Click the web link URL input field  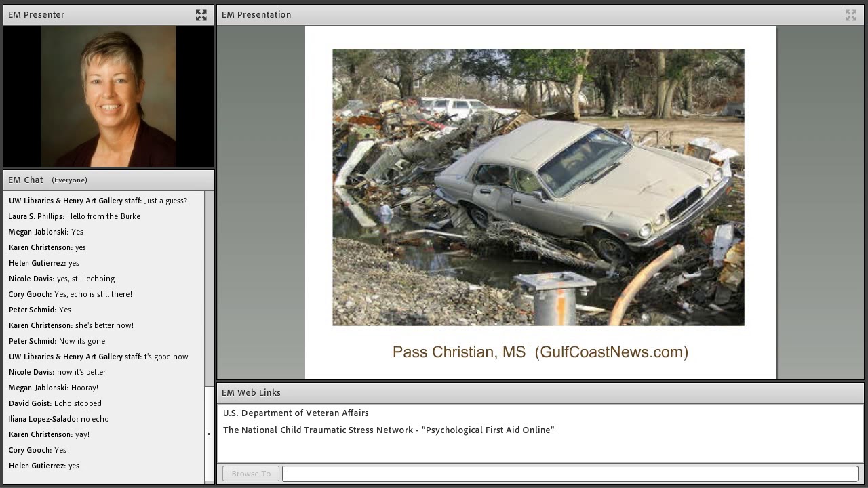click(x=570, y=474)
